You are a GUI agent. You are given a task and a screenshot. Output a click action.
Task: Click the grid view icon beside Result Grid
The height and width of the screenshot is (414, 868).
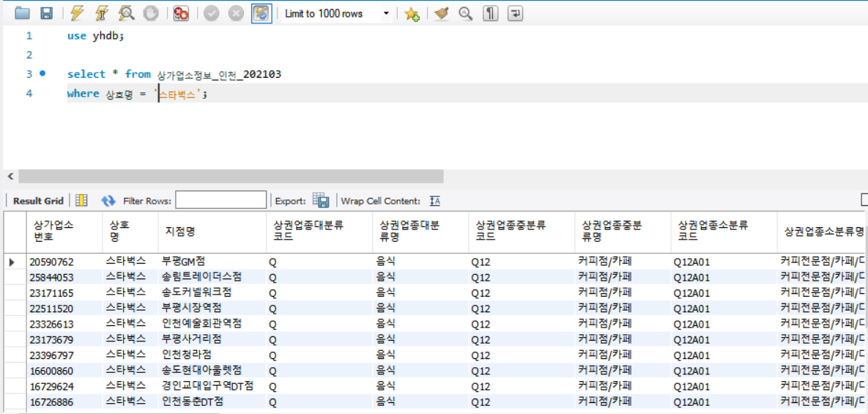point(81,200)
